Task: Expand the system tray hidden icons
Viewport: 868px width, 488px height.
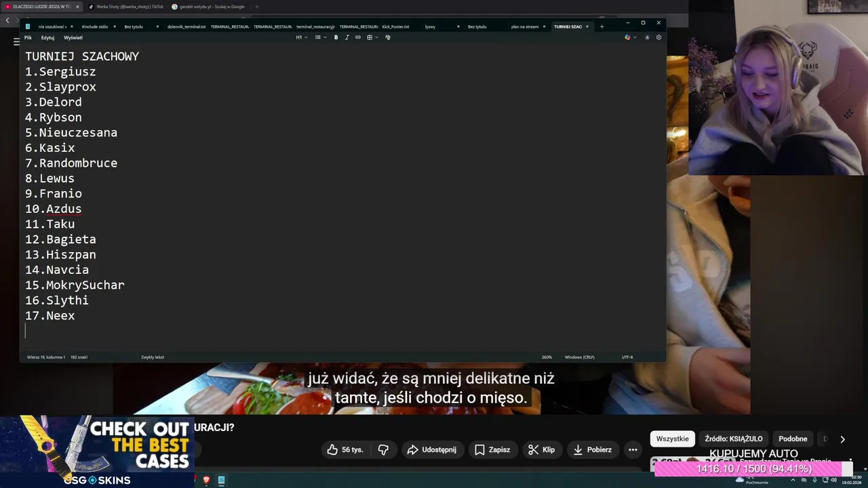Action: (x=793, y=480)
